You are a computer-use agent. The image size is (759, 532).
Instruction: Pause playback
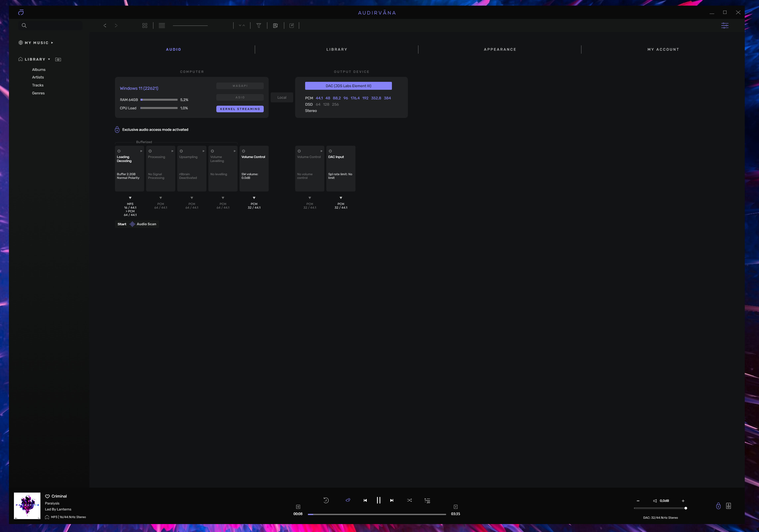[378, 500]
